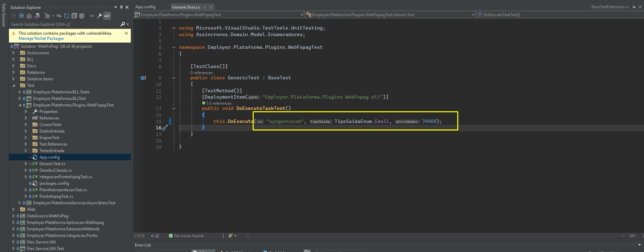Screen dimensions: 644x252
Task: Toggle Show All Files in Solution Explorer
Action: pyautogui.click(x=82, y=16)
